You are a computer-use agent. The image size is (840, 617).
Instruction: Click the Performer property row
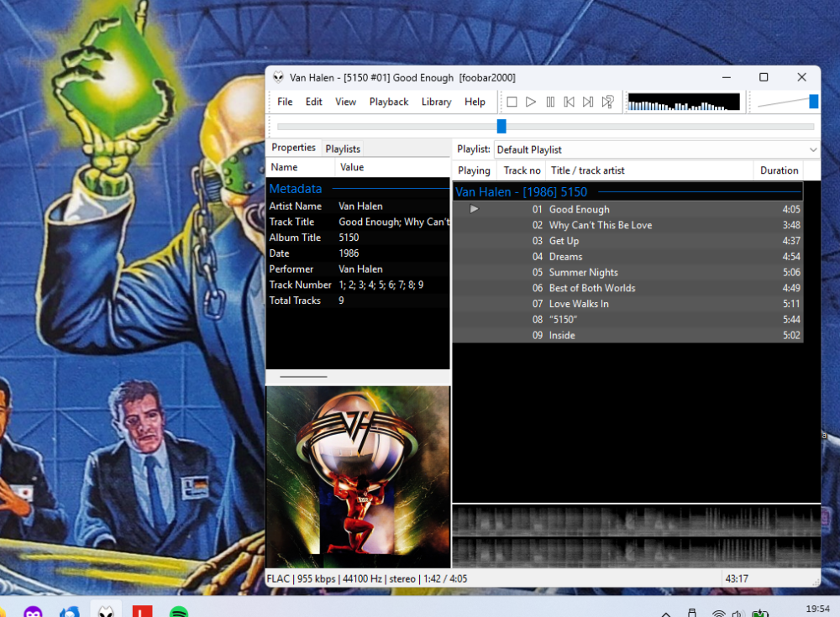click(359, 269)
